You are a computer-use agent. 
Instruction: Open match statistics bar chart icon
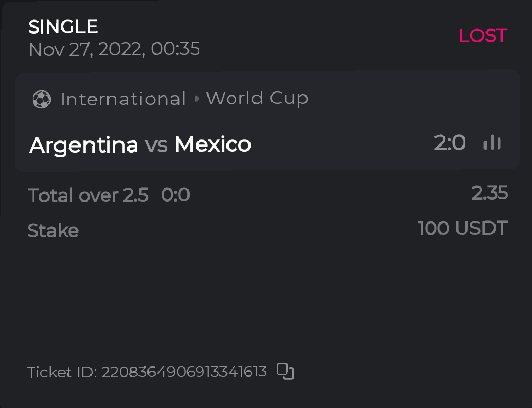coord(492,143)
